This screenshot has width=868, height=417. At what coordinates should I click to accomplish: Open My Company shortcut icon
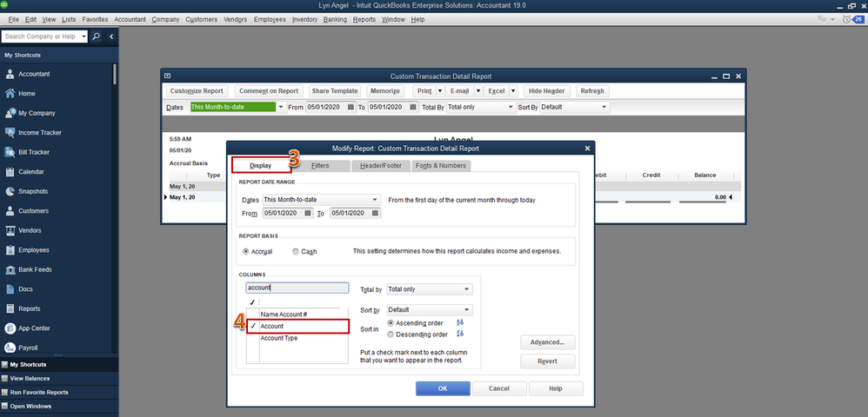10,113
